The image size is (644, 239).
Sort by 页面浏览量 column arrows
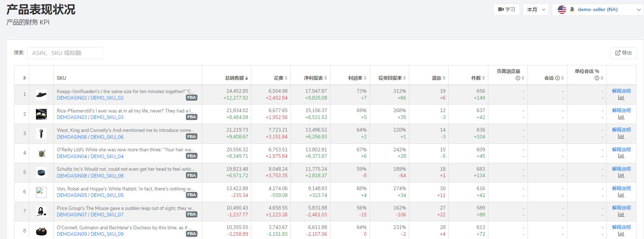[523, 78]
